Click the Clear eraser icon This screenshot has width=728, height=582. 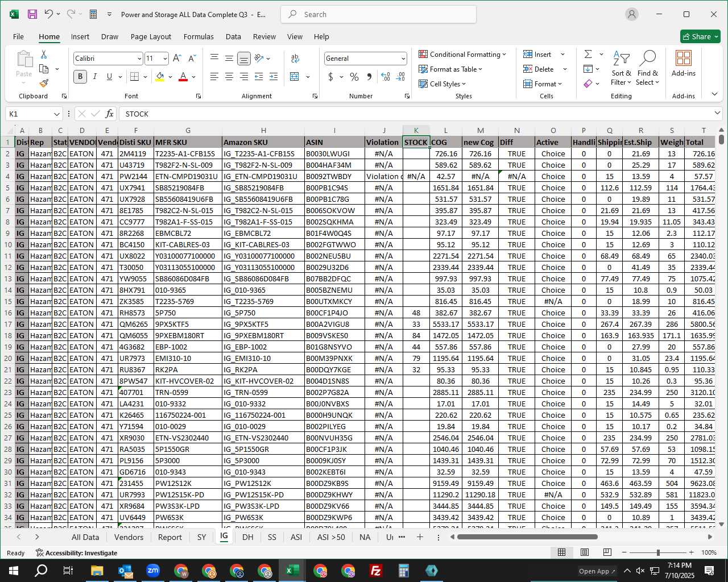pyautogui.click(x=588, y=84)
